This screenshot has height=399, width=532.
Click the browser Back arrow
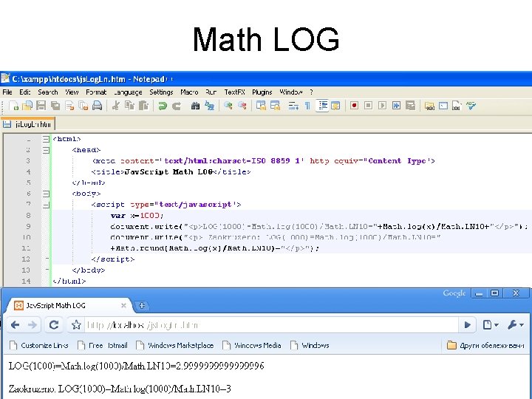[x=15, y=325]
